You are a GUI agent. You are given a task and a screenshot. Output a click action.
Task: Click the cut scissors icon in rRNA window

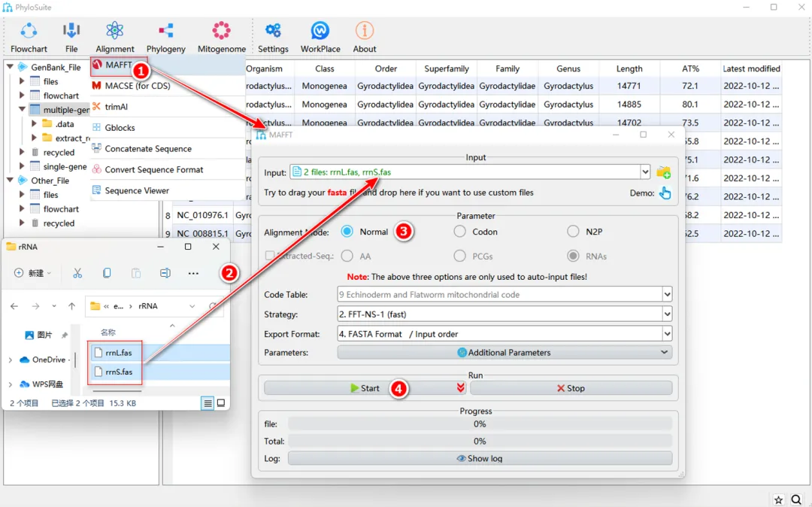77,273
